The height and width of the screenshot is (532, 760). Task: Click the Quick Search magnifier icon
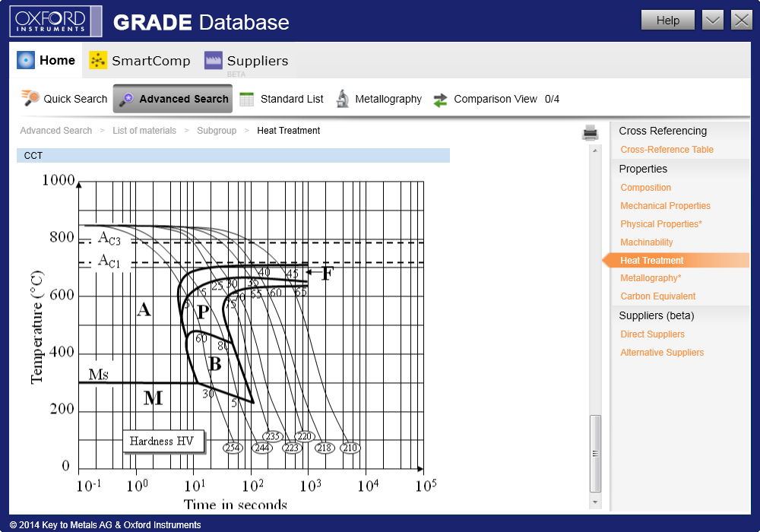[30, 98]
